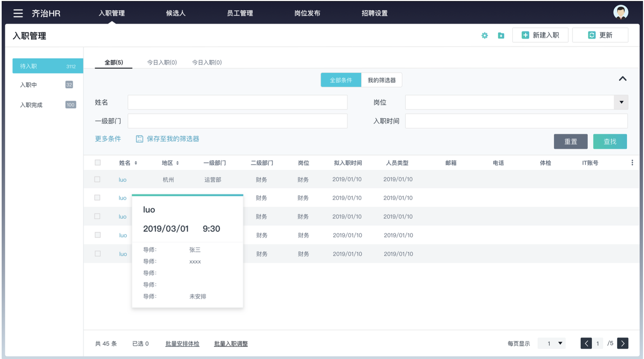Click the IT账号 column header
Screen dimensions: 644x359
(590, 163)
